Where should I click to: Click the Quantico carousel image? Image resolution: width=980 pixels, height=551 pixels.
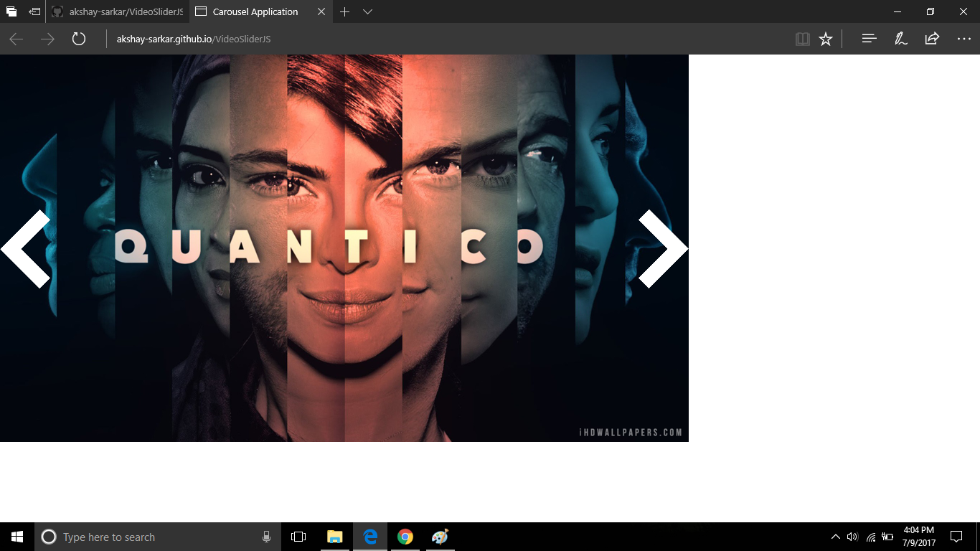[x=344, y=248]
